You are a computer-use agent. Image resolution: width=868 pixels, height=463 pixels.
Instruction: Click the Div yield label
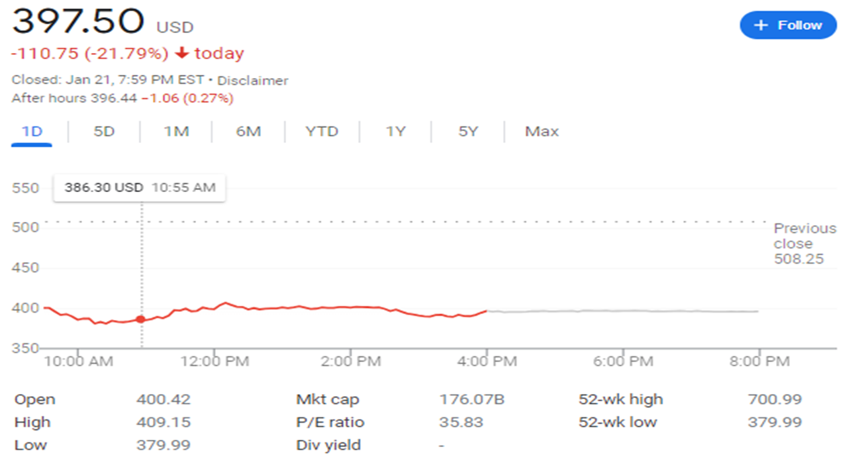click(328, 445)
